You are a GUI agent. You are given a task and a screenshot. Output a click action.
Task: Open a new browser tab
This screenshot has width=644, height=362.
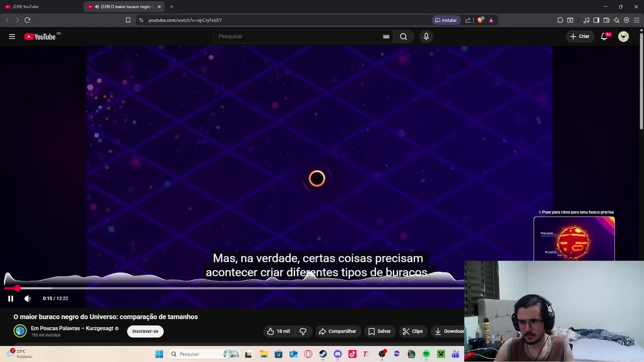[172, 7]
